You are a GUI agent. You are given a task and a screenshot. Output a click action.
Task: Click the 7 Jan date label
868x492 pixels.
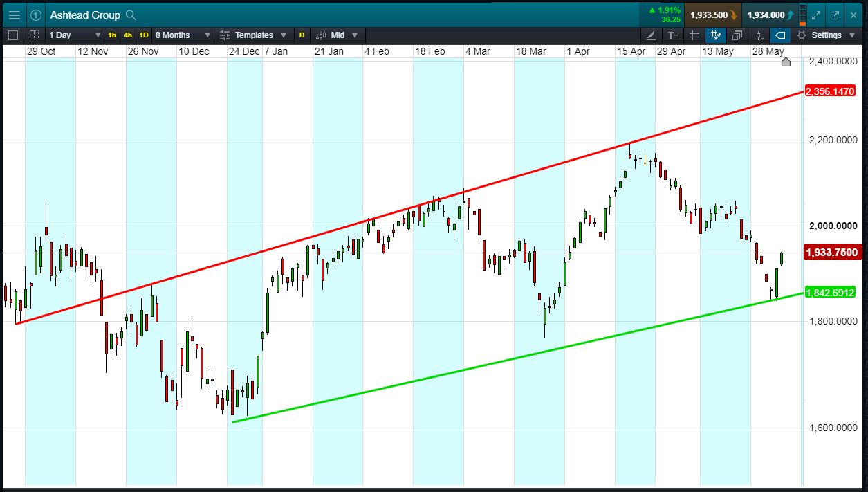tap(276, 51)
